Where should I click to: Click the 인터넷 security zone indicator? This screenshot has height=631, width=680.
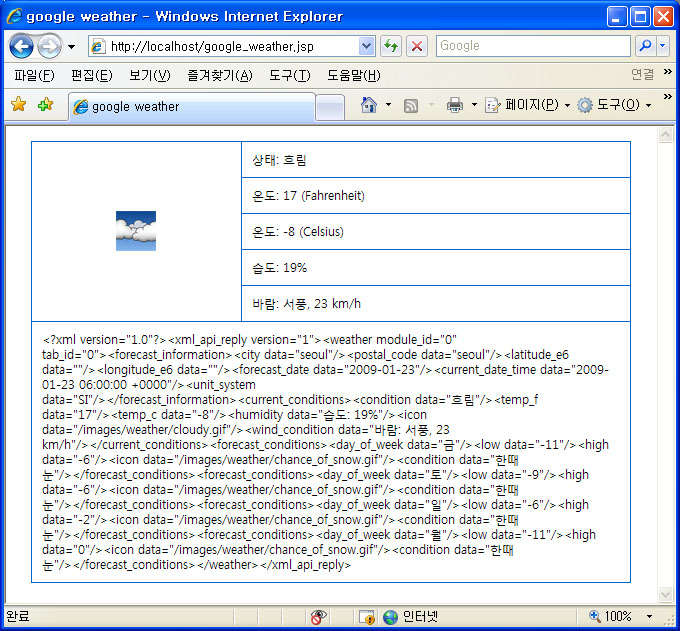click(411, 616)
